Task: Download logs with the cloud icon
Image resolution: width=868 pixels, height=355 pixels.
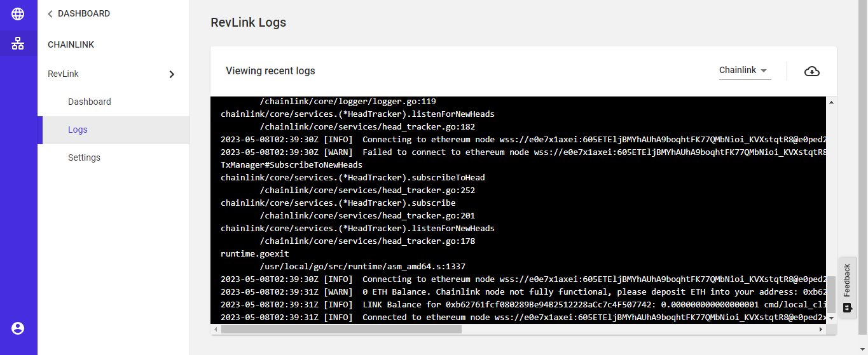Action: [x=812, y=71]
